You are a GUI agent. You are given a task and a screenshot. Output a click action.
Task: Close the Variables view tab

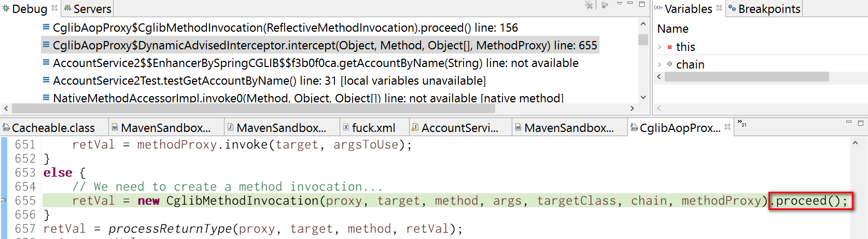pos(719,8)
